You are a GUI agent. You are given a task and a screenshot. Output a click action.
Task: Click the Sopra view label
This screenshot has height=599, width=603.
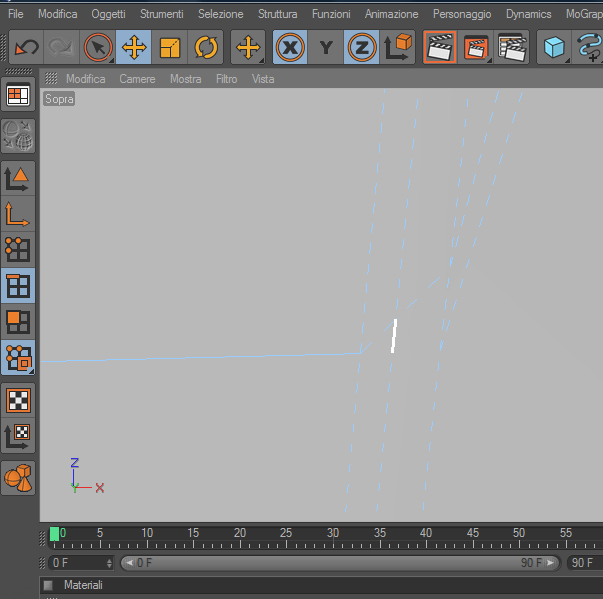(x=59, y=99)
